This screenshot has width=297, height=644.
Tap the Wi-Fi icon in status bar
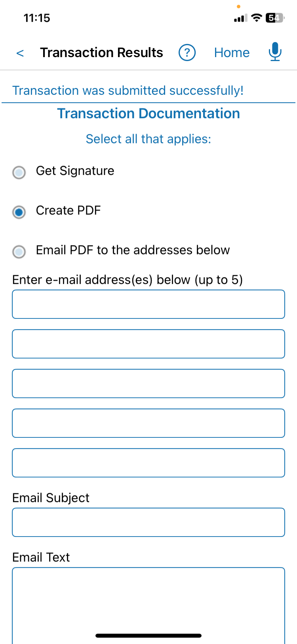(257, 18)
